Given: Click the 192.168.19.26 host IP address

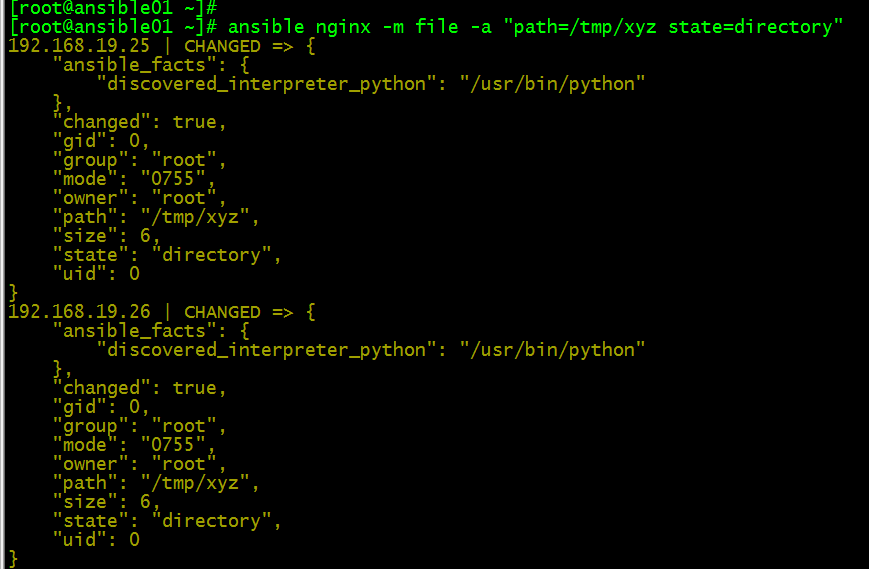Looking at the screenshot, I should (79, 311).
